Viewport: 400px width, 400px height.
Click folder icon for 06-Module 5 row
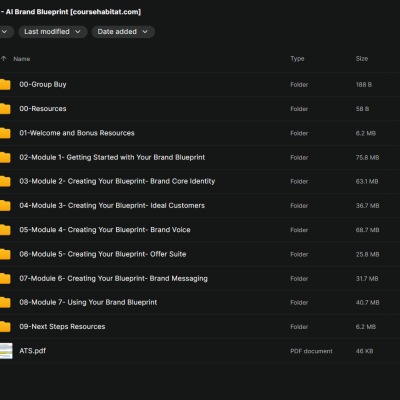5,254
